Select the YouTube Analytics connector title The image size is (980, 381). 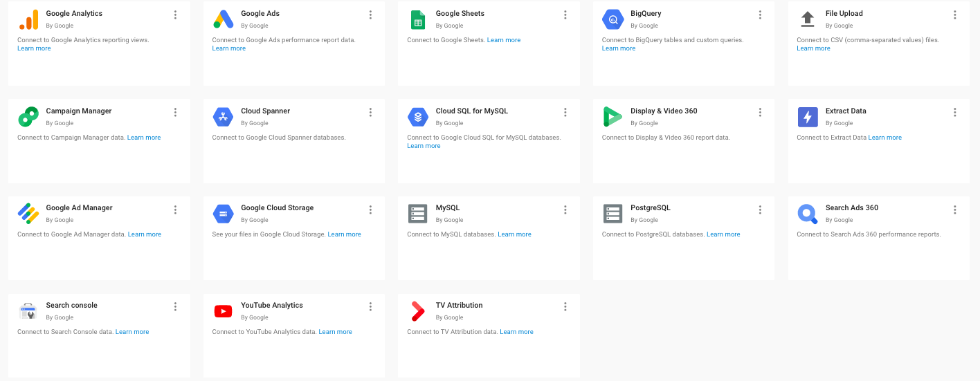(272, 305)
